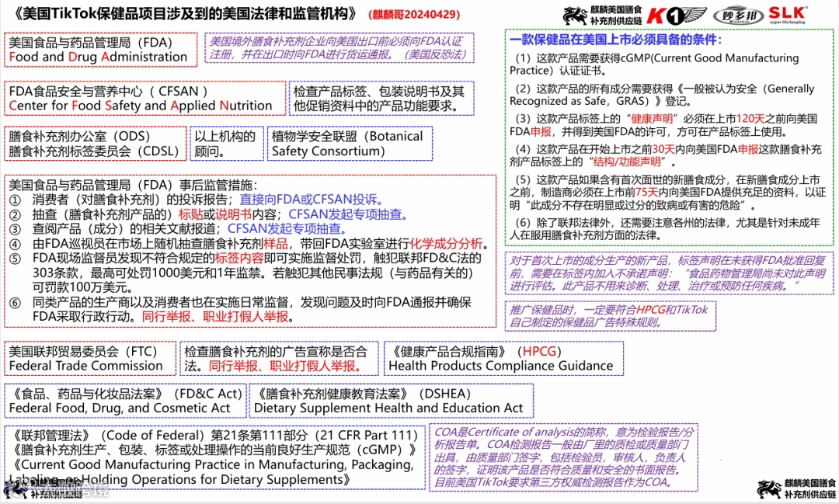This screenshot has height=504, width=839.
Task: Select 《健康产品合规指南》（HPCG）
Action: (475, 352)
